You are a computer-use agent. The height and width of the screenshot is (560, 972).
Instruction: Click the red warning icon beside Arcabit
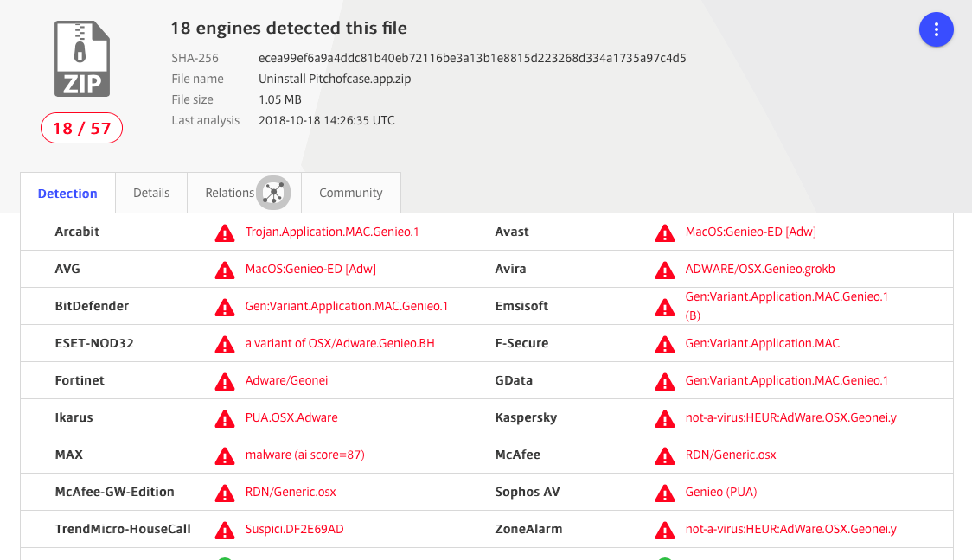(225, 232)
